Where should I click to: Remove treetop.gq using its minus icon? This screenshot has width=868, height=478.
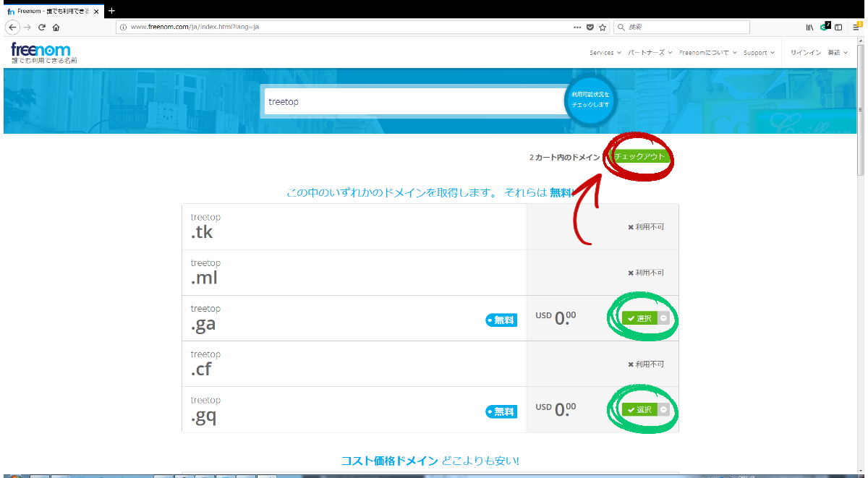664,410
